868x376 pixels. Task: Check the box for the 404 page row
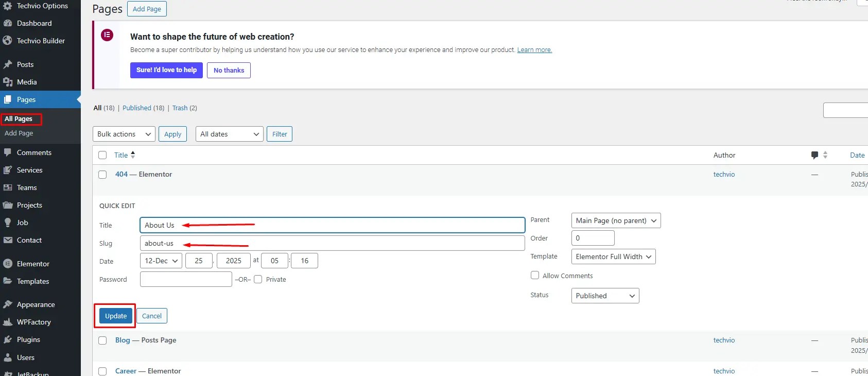point(102,175)
